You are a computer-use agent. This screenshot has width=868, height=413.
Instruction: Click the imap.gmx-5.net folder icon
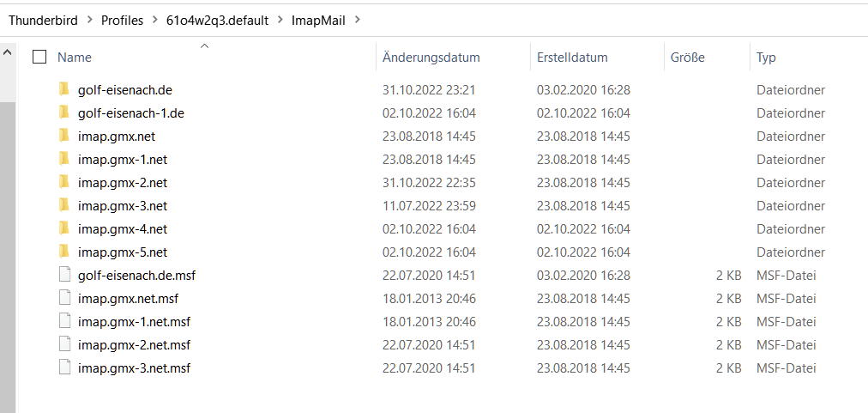tap(65, 252)
